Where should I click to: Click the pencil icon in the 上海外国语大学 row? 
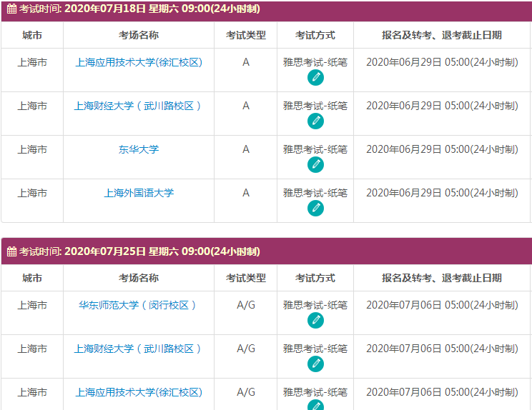click(315, 209)
